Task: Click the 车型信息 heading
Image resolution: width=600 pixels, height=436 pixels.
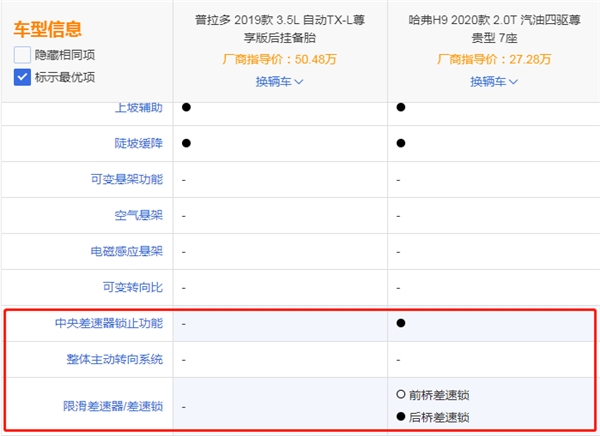Action: pos(47,29)
